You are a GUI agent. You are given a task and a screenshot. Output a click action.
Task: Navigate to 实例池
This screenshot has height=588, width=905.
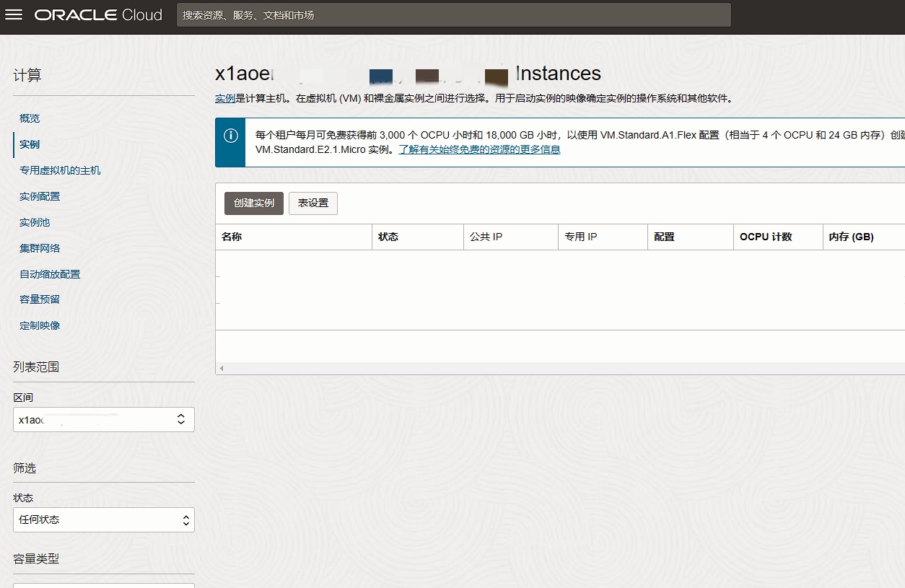35,222
